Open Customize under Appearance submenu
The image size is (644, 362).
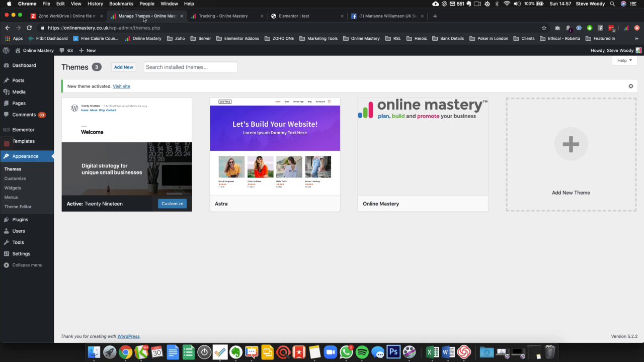(15, 178)
